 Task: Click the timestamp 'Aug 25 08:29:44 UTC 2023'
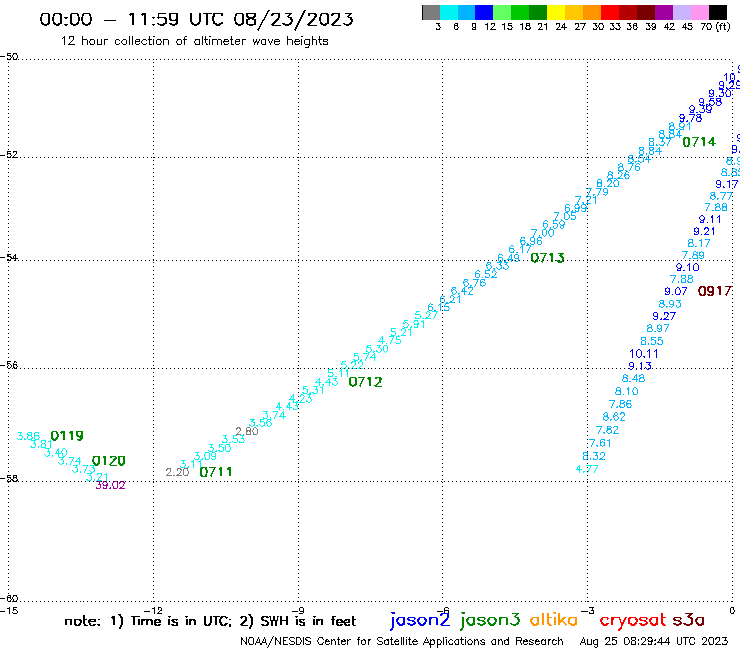point(654,642)
